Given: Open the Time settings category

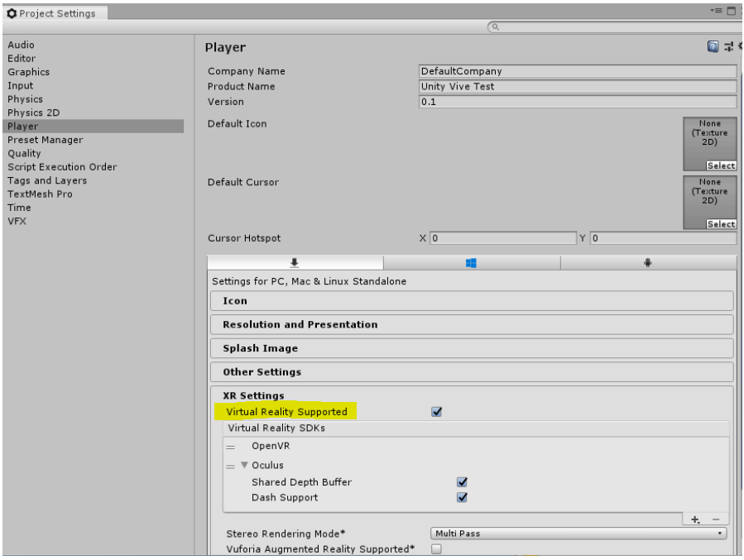Looking at the screenshot, I should click(19, 208).
